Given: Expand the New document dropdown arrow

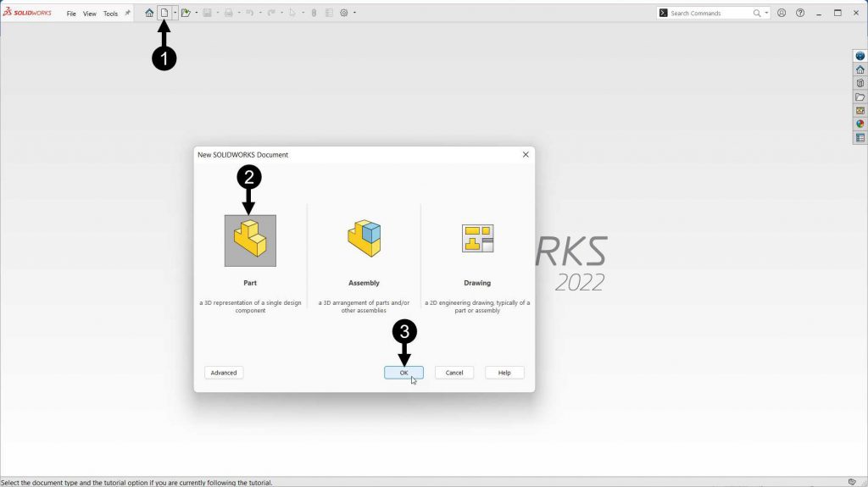Looking at the screenshot, I should (x=175, y=13).
